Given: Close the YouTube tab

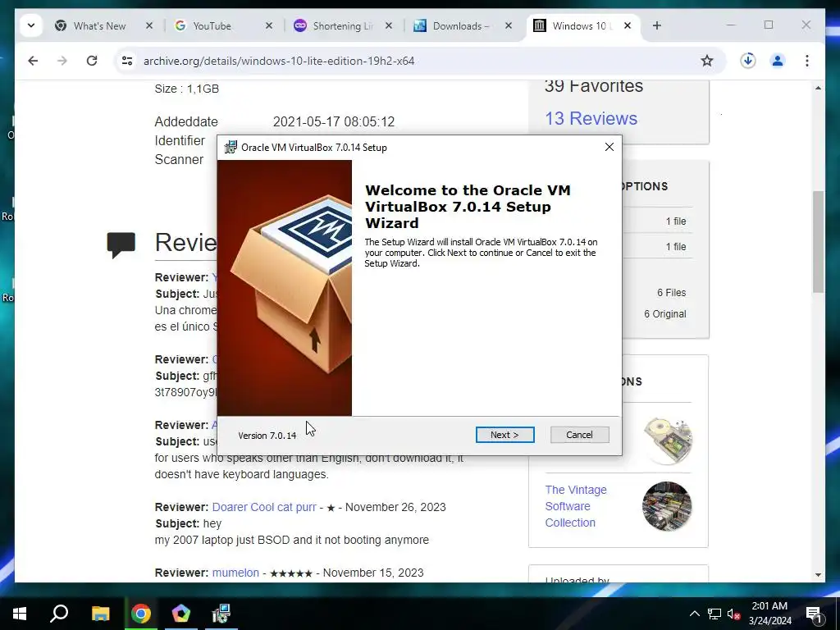Looking at the screenshot, I should point(269,25).
